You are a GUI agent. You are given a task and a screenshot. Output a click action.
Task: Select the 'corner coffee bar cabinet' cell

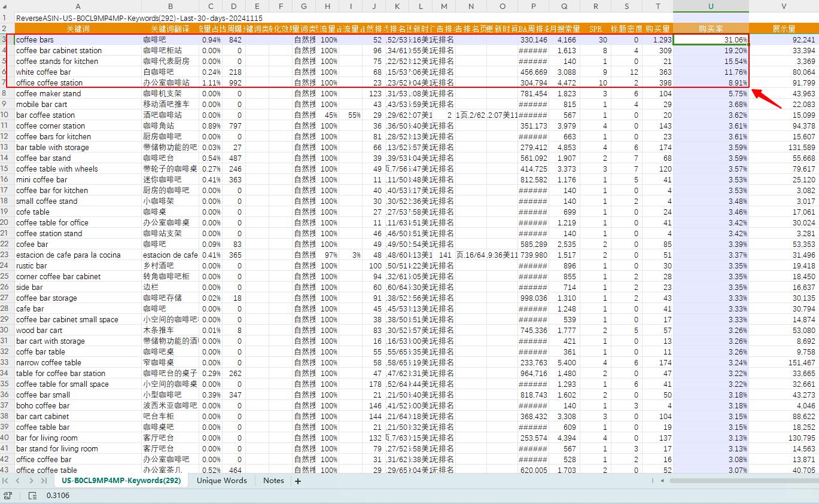(x=78, y=276)
